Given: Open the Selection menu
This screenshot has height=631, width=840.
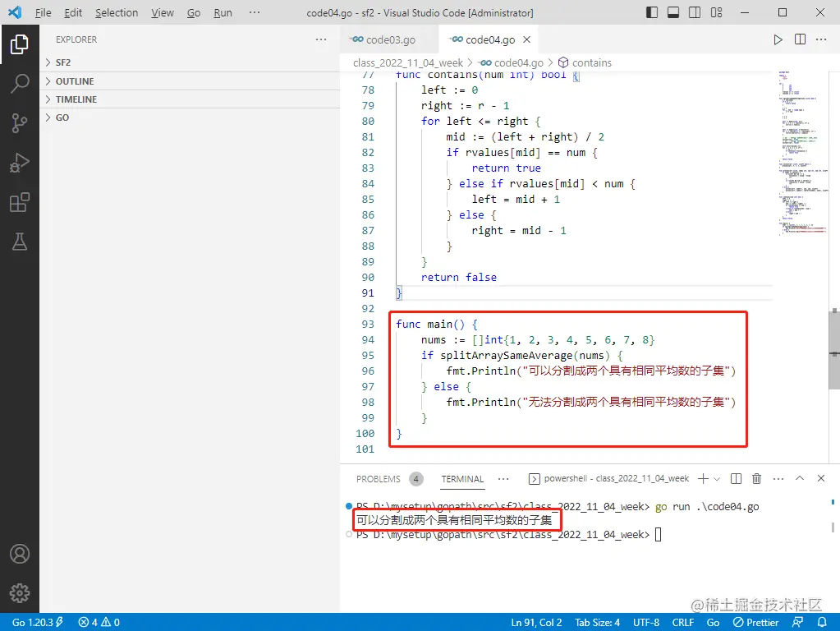Looking at the screenshot, I should 117,12.
